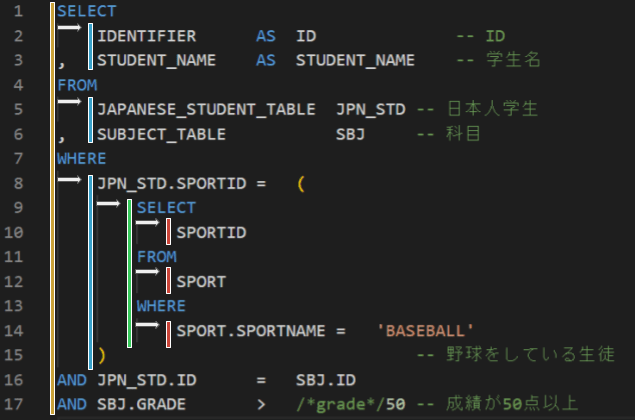
Task: Click the AND keyword on line 16
Action: point(72,380)
